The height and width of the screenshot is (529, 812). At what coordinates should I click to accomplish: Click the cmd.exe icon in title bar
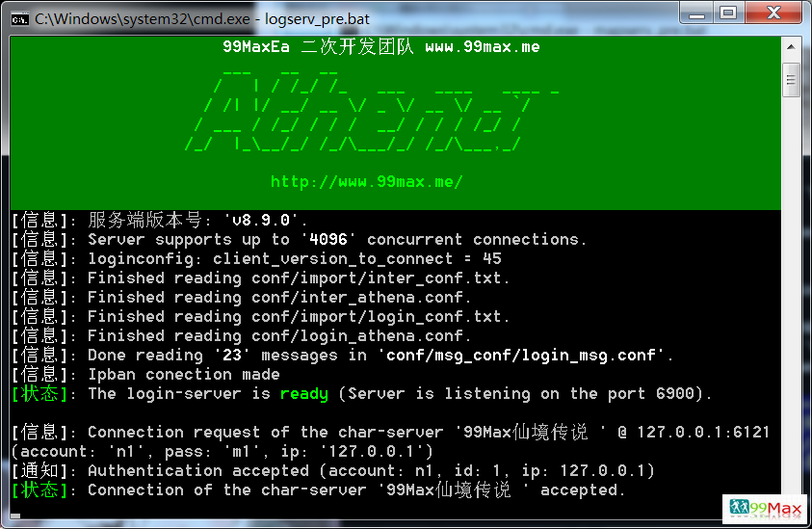(18, 16)
